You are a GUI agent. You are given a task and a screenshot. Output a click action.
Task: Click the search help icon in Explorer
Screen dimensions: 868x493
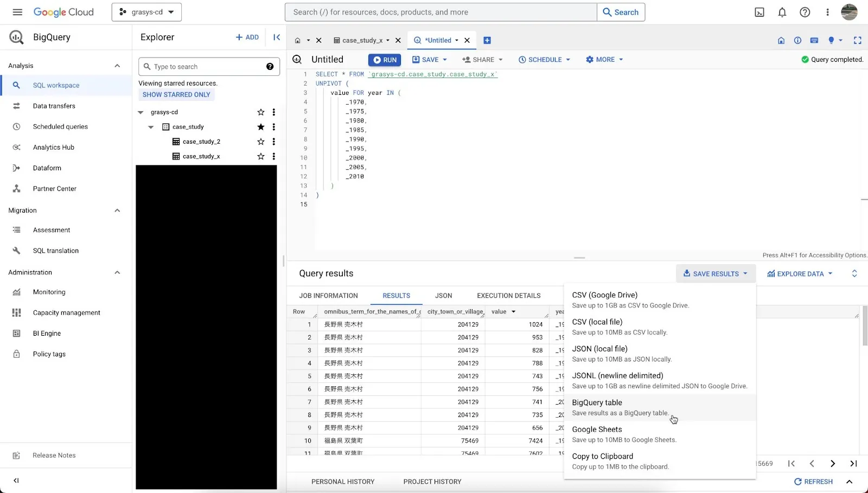[270, 67]
